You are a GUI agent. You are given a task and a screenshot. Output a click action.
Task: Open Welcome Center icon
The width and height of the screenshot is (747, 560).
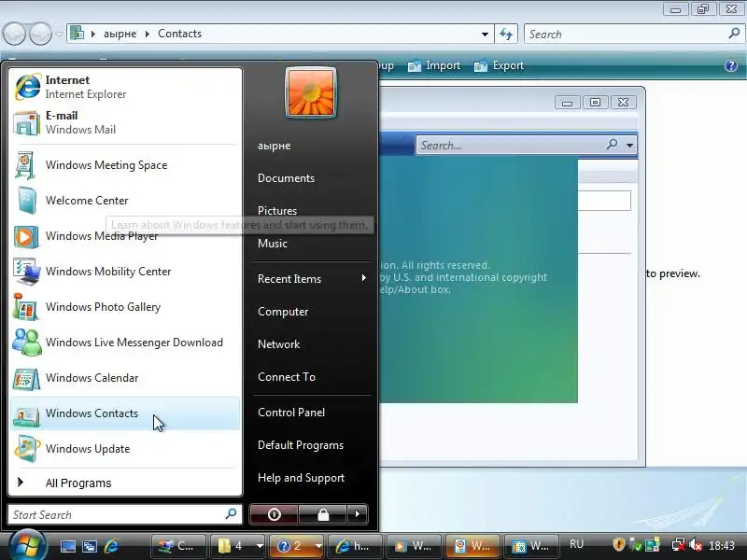point(26,201)
